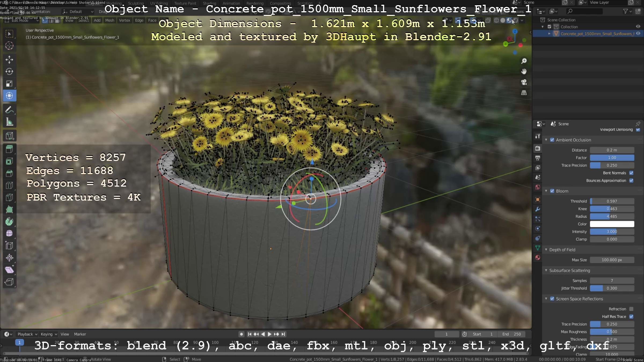Open the timeline Marker menu
Image resolution: width=644 pixels, height=362 pixels.
80,334
